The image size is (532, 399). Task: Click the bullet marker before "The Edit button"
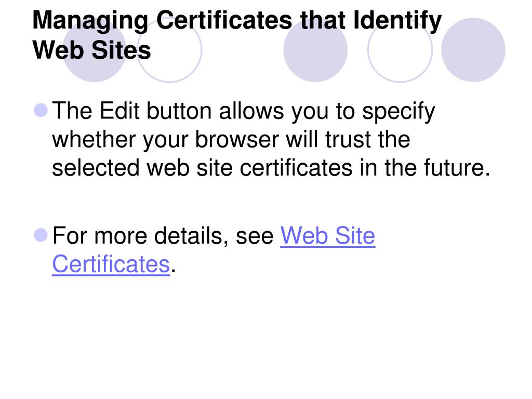pos(41,111)
